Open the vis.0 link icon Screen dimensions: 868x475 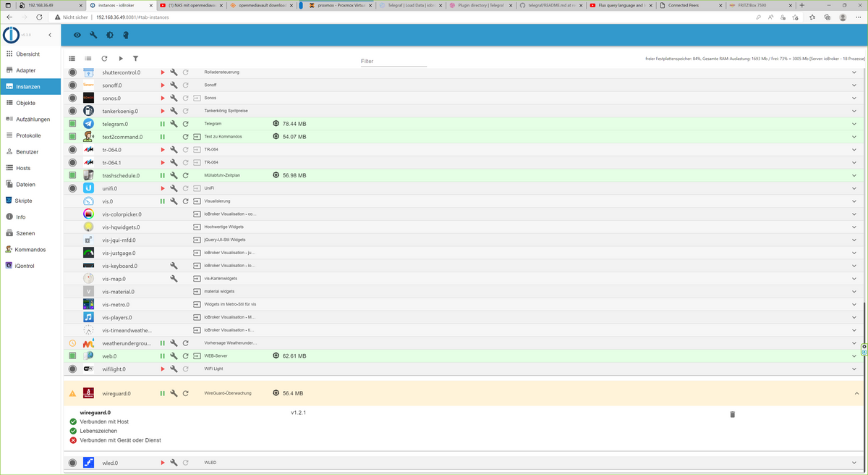click(197, 201)
